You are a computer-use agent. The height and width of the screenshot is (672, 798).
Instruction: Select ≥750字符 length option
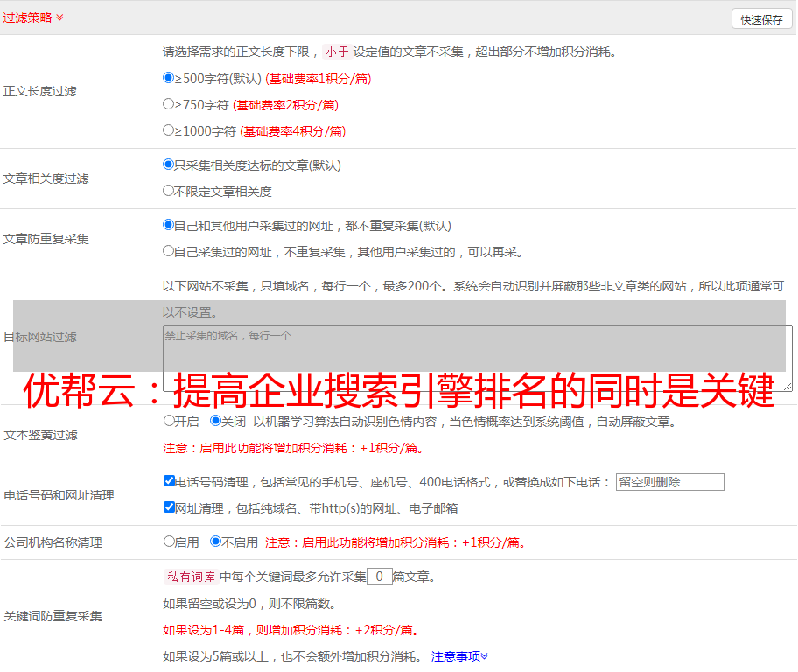click(169, 104)
